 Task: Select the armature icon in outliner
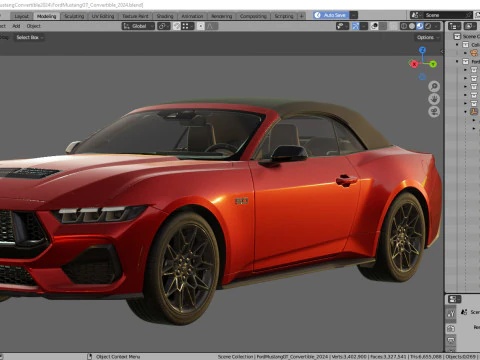tap(474, 111)
